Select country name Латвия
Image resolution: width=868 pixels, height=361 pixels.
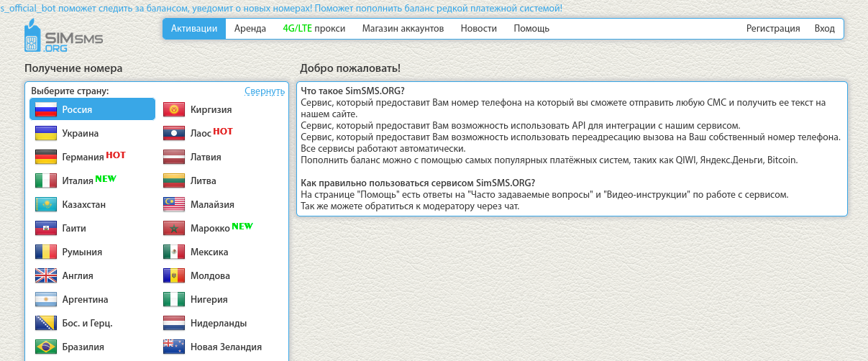click(x=206, y=157)
